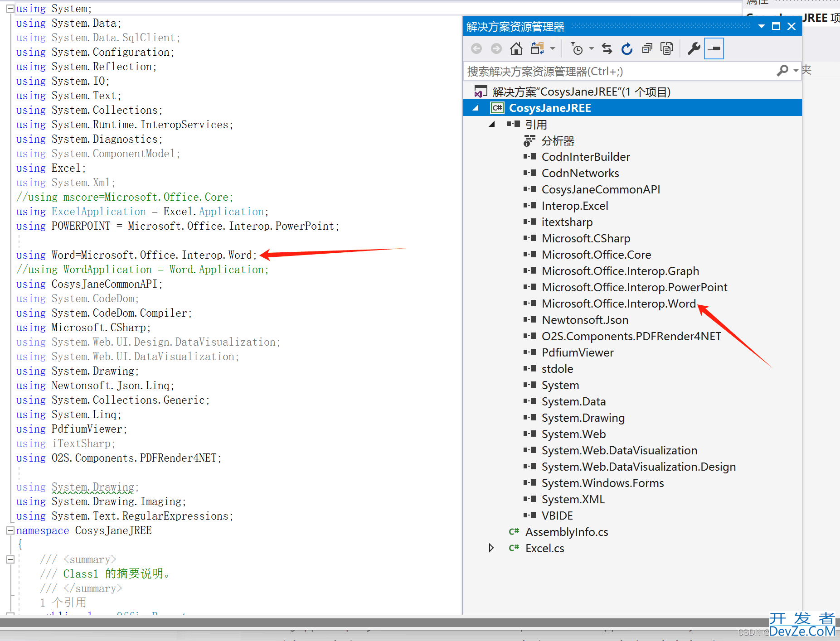Select the Microsoft.Office.Interop.PowerPoint reference
This screenshot has width=840, height=641.
tap(634, 287)
